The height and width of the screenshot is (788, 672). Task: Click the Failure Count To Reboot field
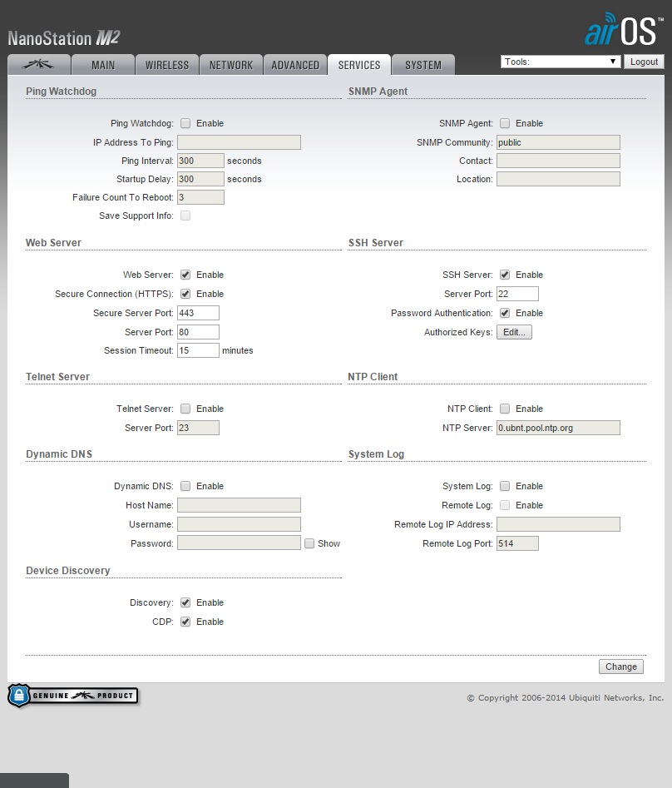[x=201, y=197]
